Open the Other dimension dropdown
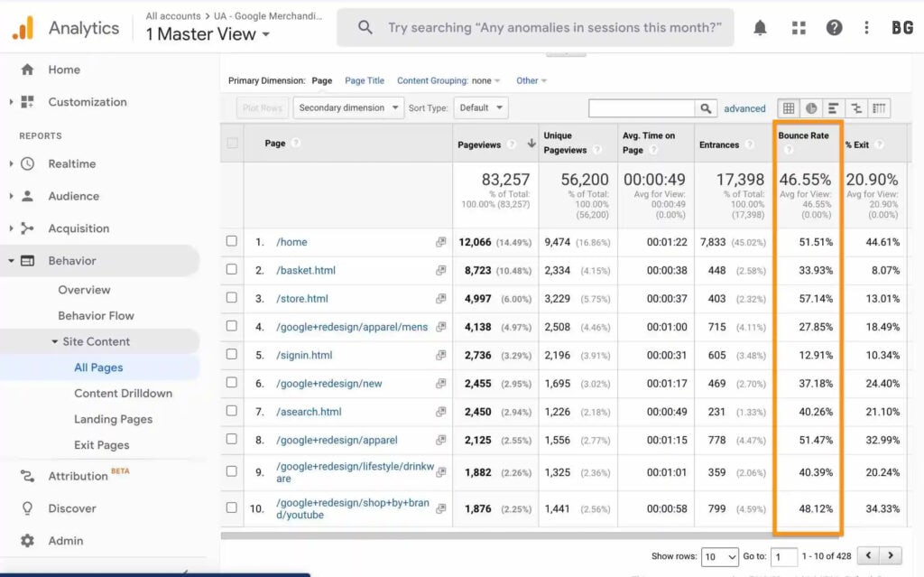 pos(531,81)
